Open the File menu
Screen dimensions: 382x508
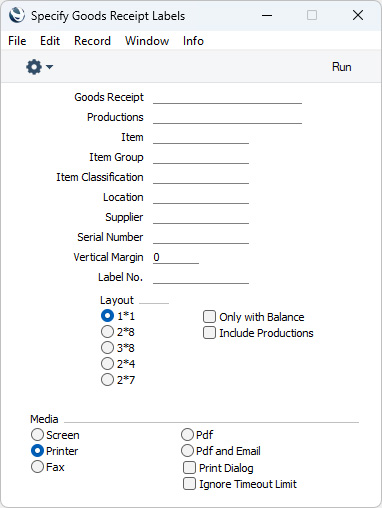17,41
